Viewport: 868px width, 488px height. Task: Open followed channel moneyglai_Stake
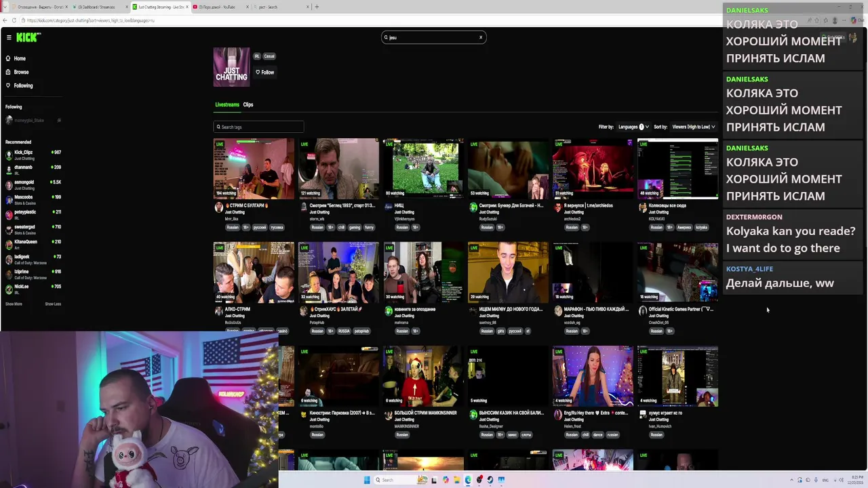34,120
